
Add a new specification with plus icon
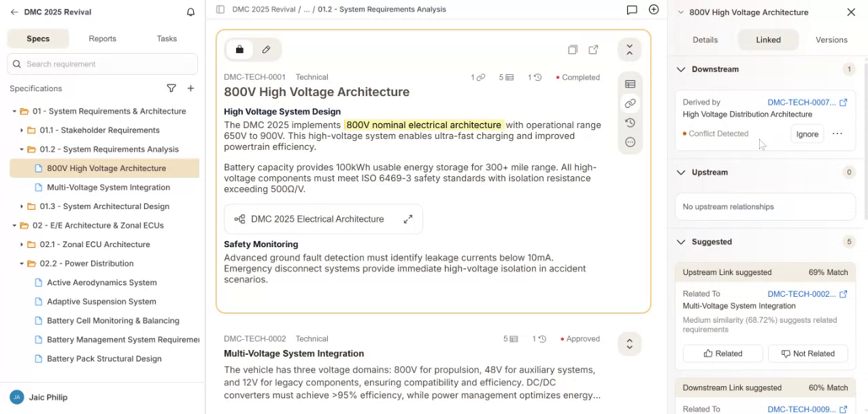191,89
